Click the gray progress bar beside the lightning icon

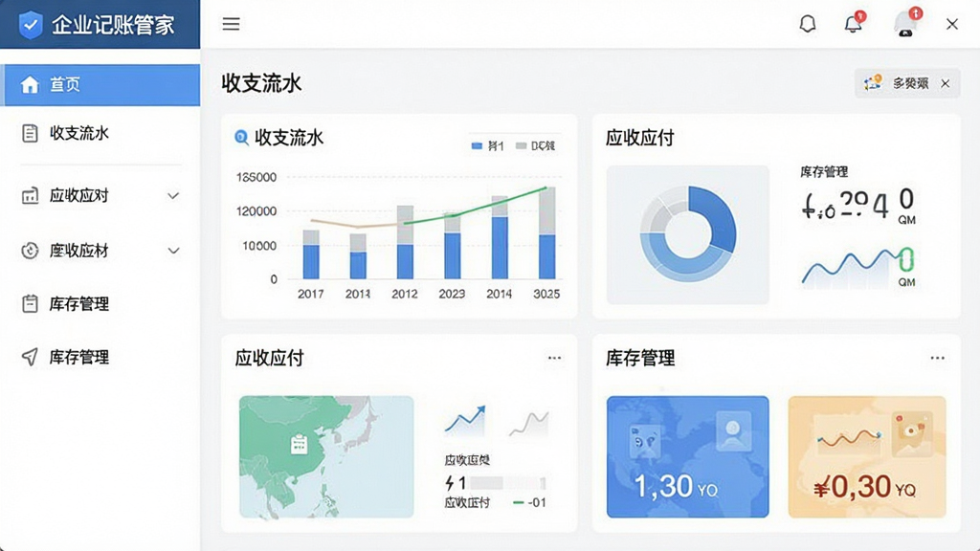point(507,483)
